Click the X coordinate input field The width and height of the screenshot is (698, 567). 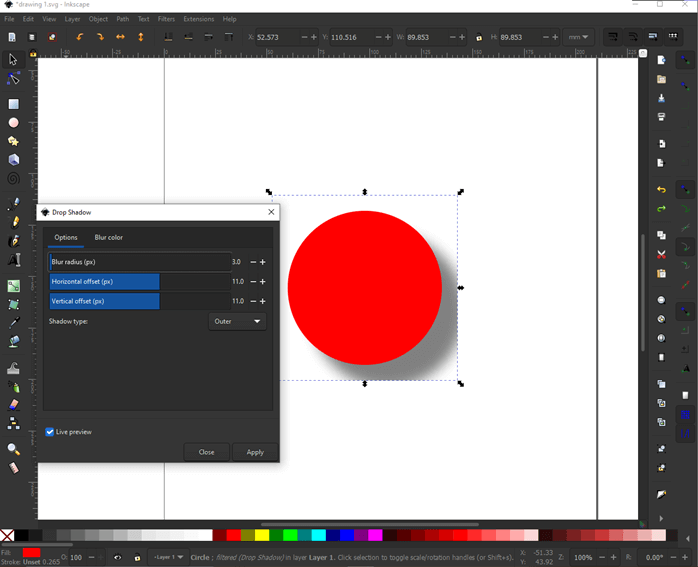[277, 37]
